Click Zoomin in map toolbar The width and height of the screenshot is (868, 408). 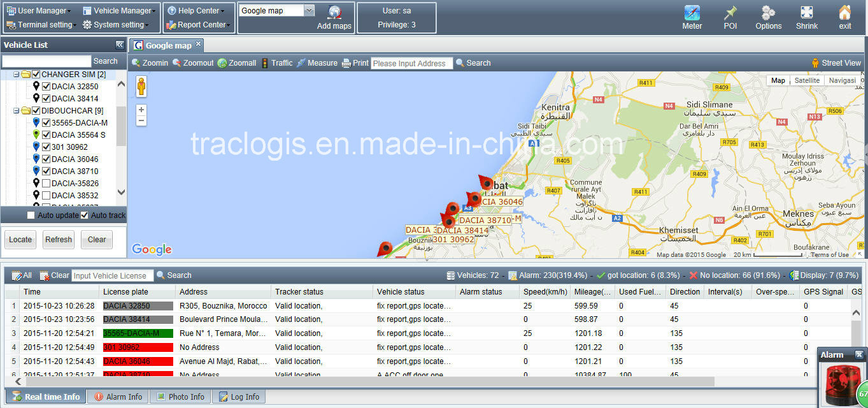click(150, 63)
